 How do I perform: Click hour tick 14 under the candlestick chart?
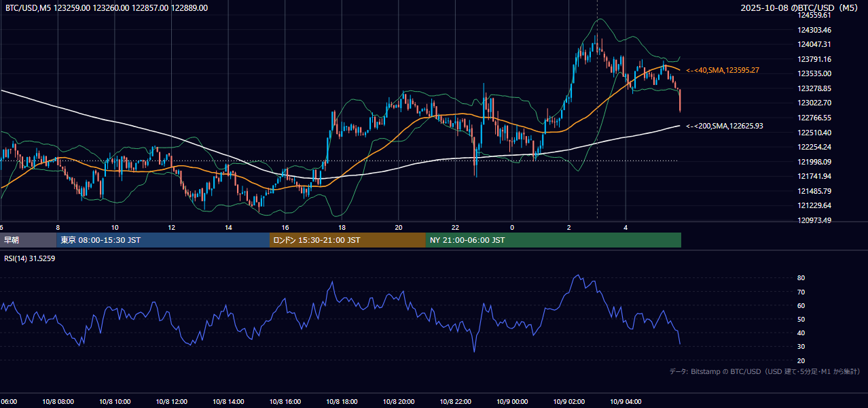[x=228, y=227]
